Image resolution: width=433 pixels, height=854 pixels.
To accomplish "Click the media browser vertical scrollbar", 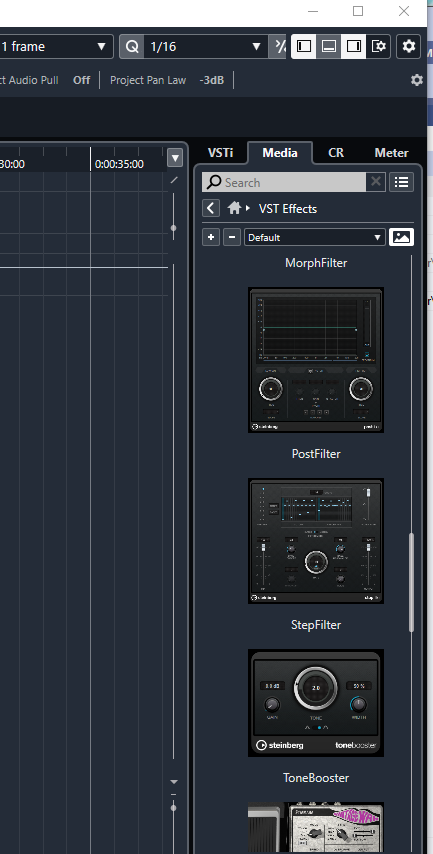I will [411, 582].
